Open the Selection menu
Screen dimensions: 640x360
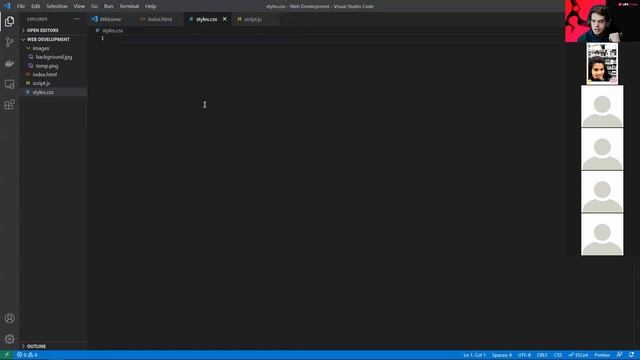[57, 6]
